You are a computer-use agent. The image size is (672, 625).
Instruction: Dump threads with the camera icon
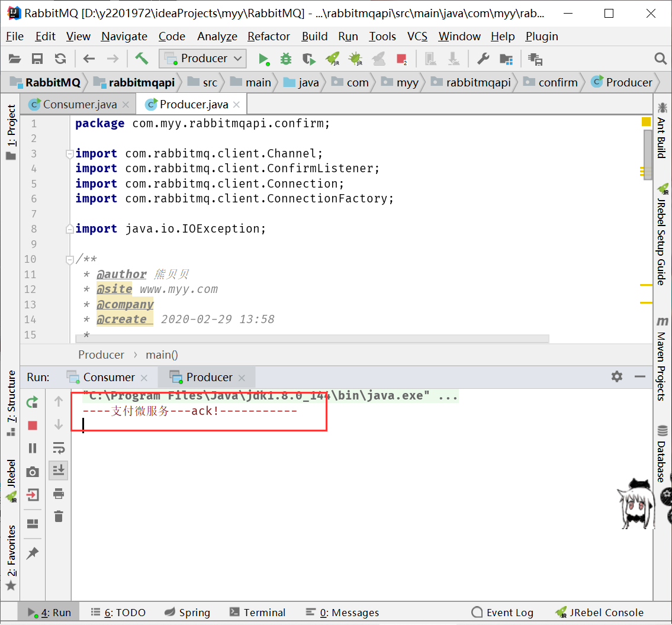click(33, 472)
